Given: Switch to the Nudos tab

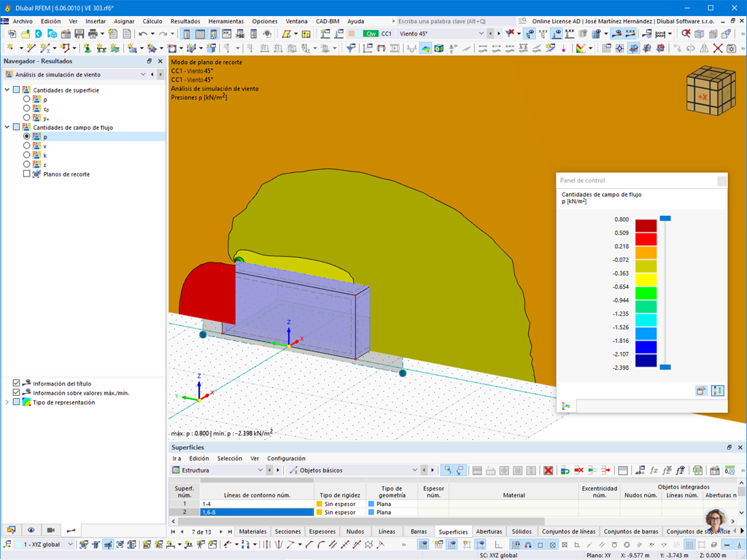Looking at the screenshot, I should 355,532.
